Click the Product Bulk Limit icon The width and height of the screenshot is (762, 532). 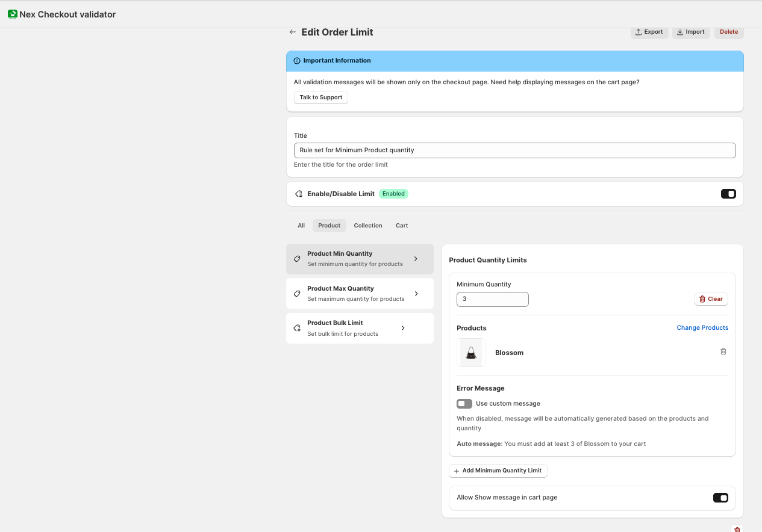(x=297, y=328)
